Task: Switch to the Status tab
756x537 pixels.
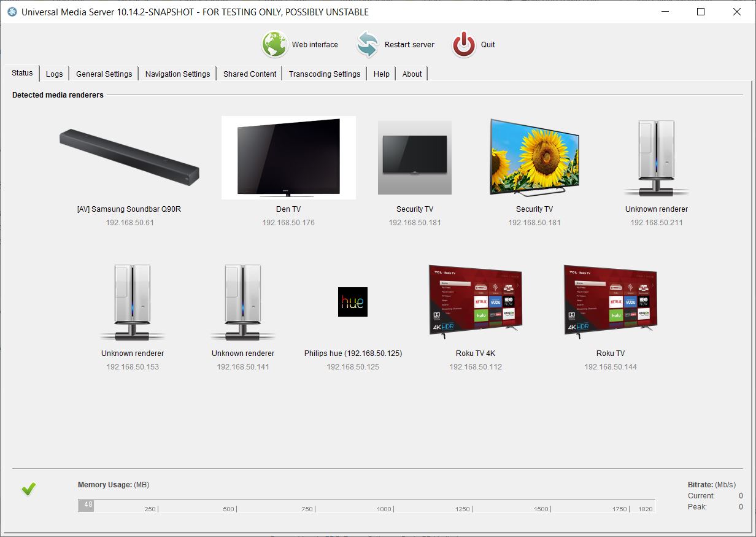Action: pyautogui.click(x=22, y=72)
